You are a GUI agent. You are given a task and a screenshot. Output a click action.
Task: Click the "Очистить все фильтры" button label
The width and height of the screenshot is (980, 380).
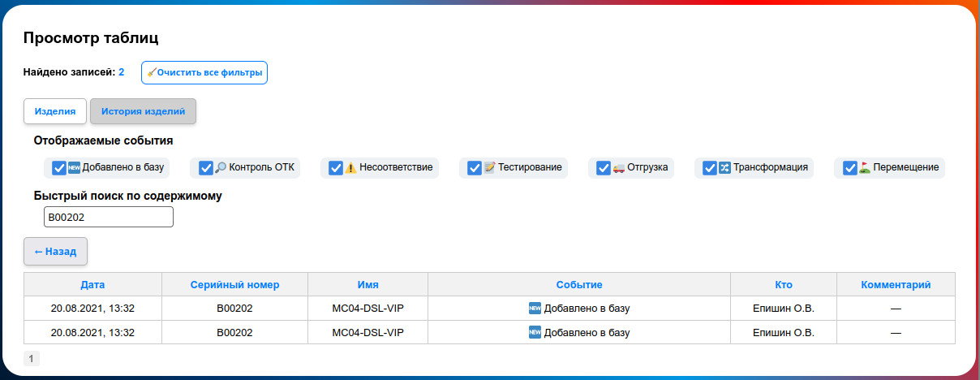(x=209, y=72)
